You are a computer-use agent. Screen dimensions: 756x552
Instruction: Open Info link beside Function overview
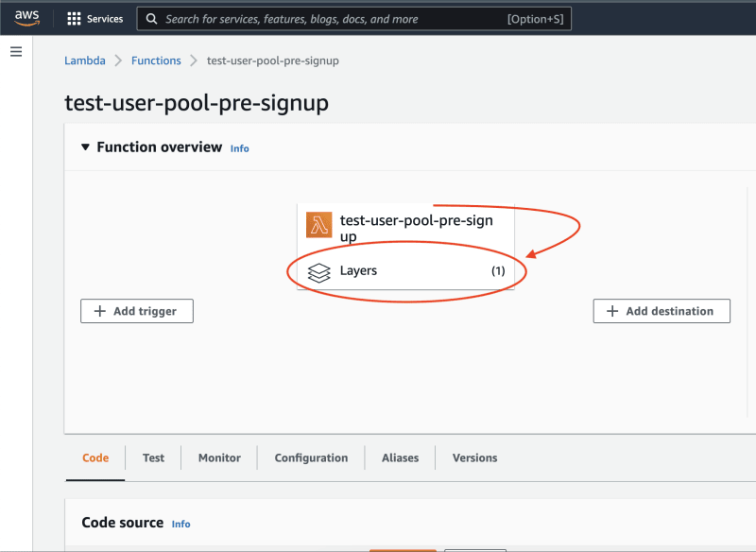pos(240,148)
